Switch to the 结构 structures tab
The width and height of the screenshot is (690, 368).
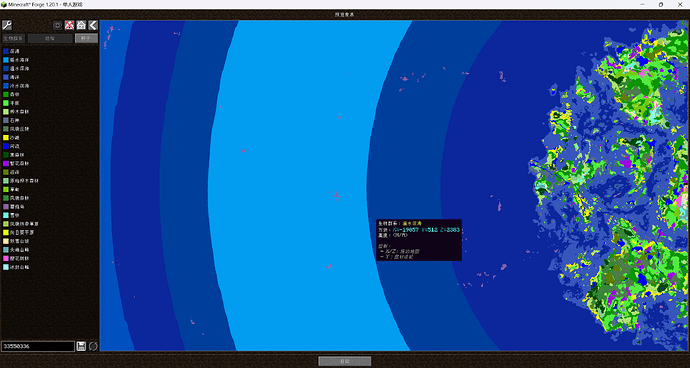50,38
